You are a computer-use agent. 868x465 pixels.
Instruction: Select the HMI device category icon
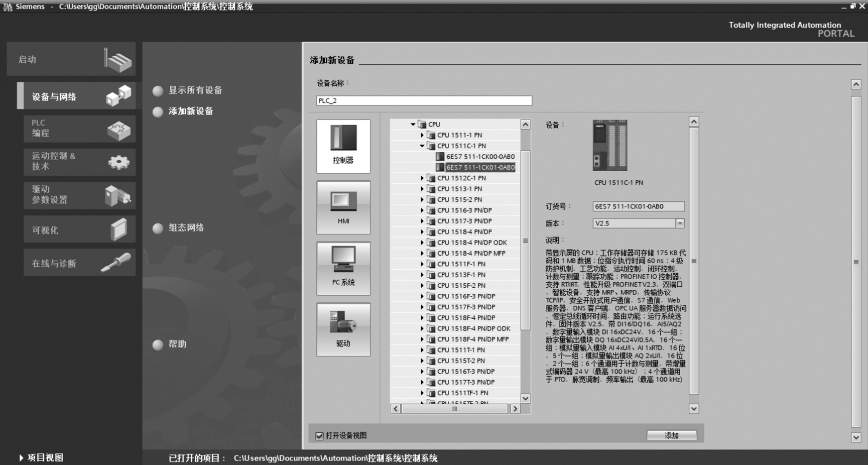tap(343, 207)
